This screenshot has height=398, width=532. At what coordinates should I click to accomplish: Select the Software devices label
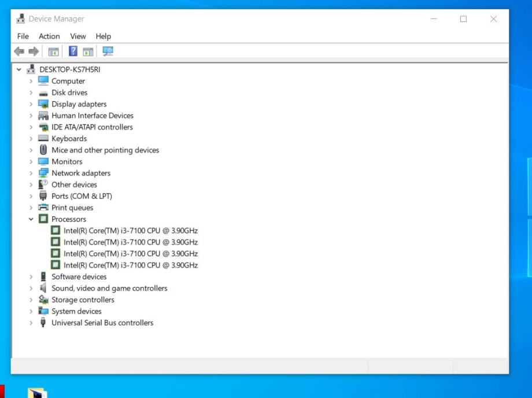(x=79, y=277)
